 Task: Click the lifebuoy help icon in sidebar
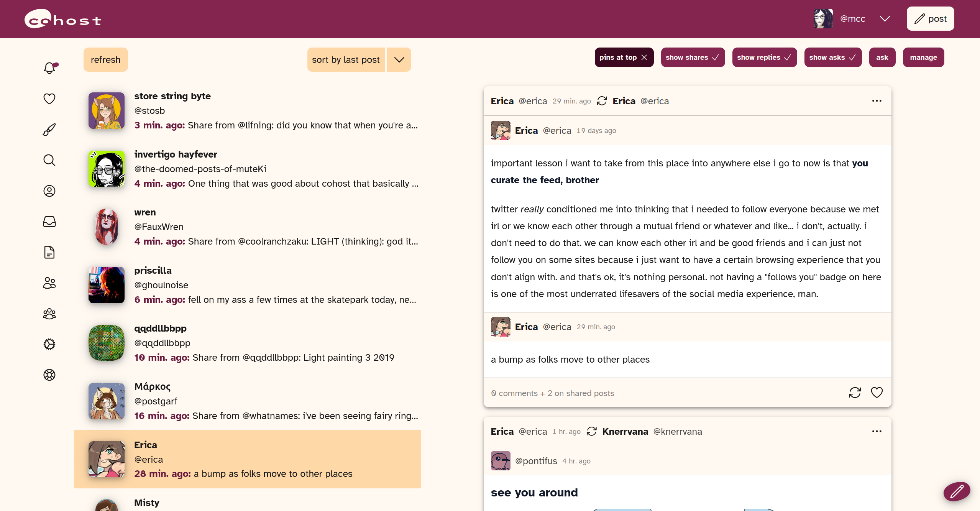point(49,375)
